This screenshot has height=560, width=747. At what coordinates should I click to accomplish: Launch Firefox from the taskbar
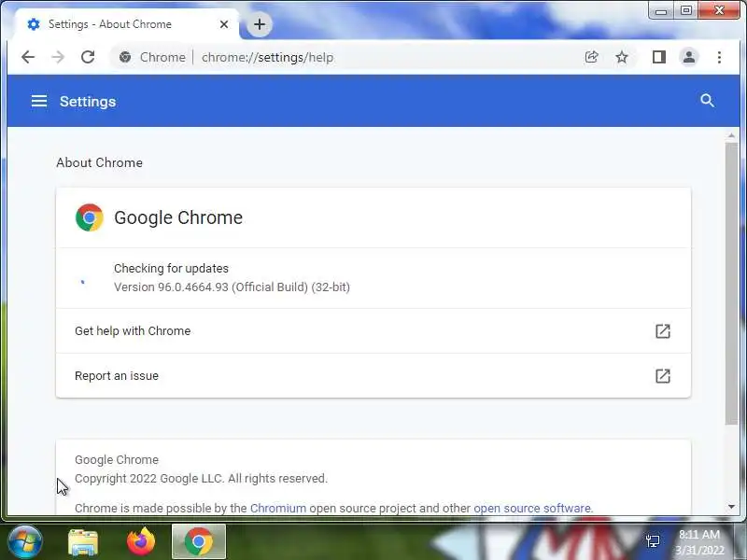(x=141, y=542)
